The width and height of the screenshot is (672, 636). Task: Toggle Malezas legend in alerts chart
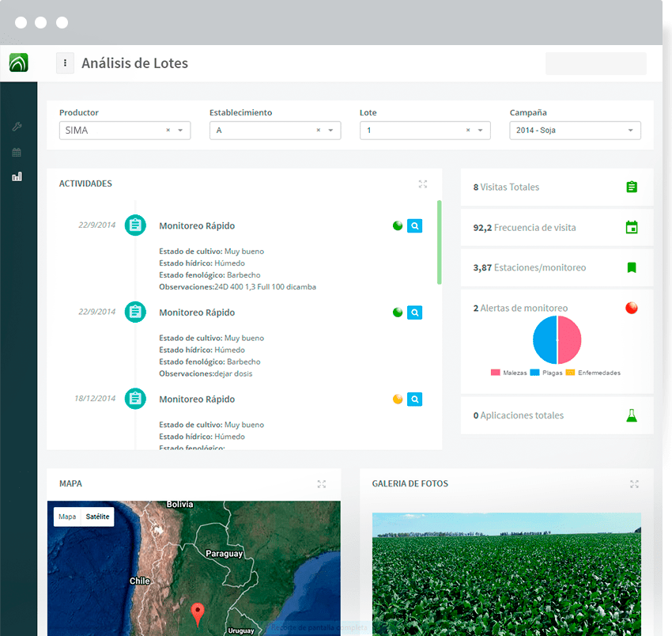(x=508, y=373)
